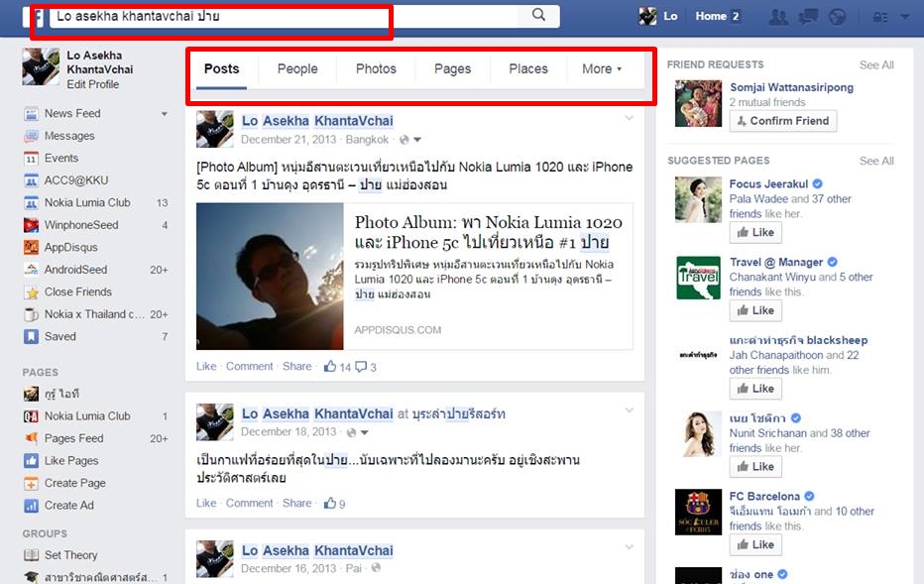
Task: Click into the Facebook search field
Action: (x=286, y=17)
